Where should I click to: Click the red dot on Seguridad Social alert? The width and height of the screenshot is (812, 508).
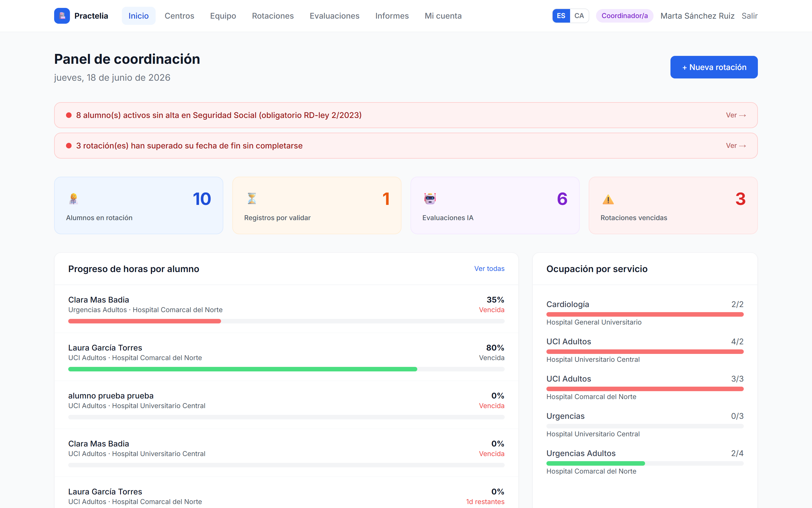click(69, 115)
